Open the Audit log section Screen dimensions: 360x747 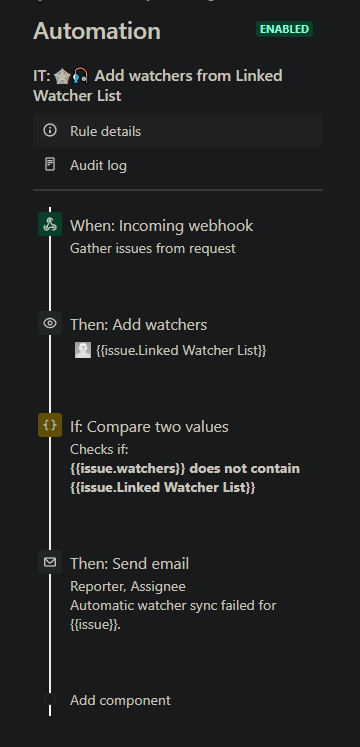pos(178,165)
